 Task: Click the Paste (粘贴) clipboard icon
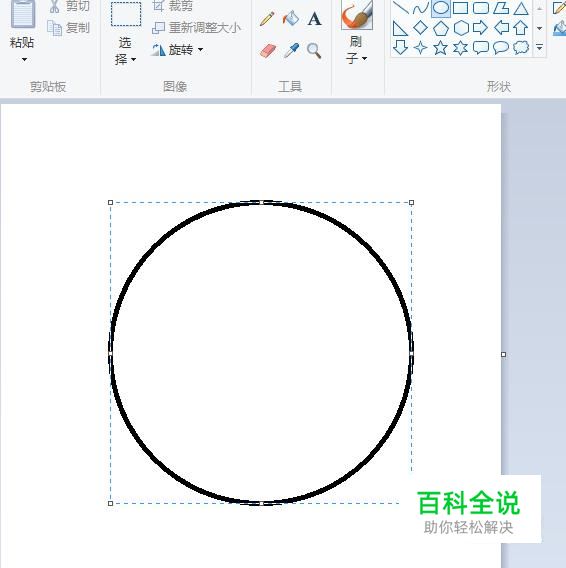point(23,14)
